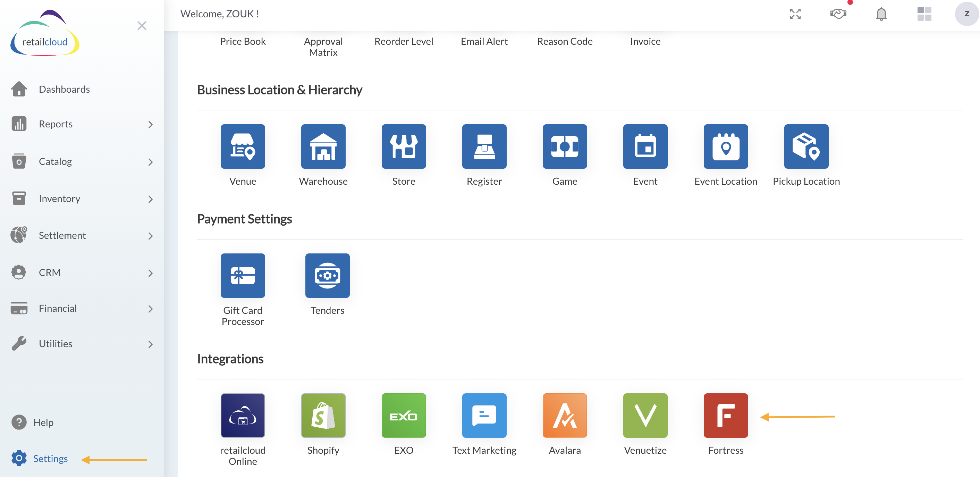The height and width of the screenshot is (477, 980).
Task: Open Email Alert
Action: tap(484, 41)
